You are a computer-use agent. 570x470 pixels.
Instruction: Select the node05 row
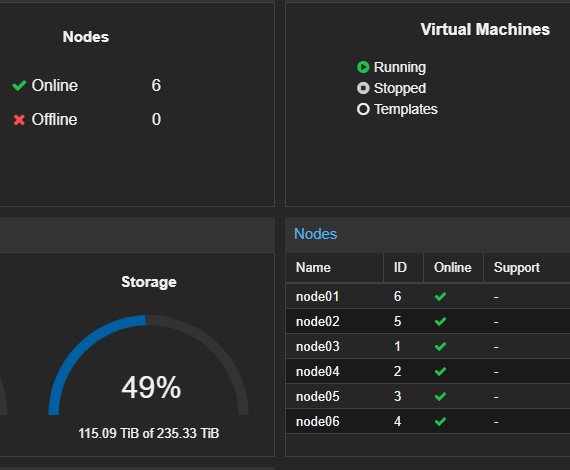point(428,396)
